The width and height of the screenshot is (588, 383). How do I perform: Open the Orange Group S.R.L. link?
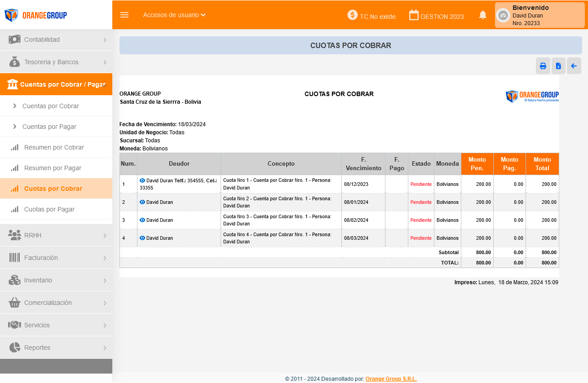[391, 379]
